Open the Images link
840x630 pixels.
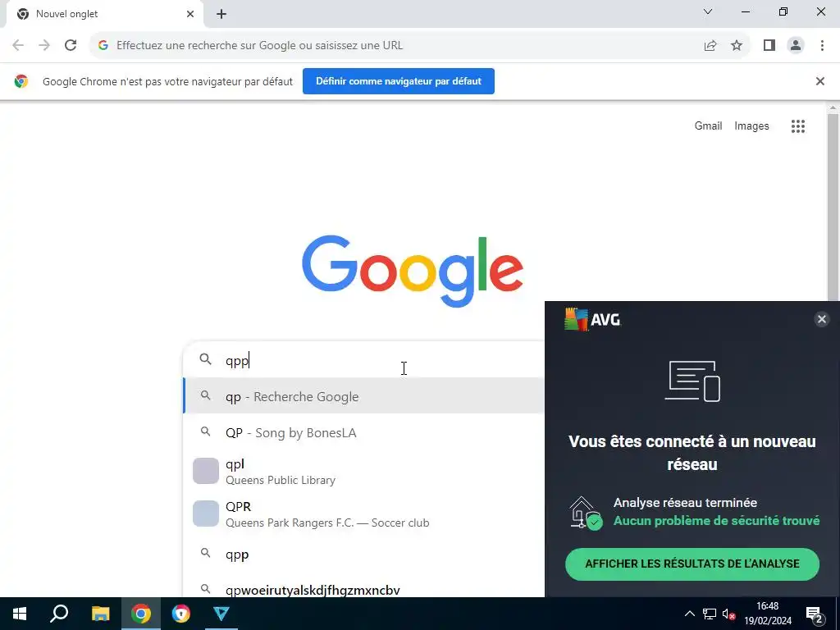click(x=751, y=126)
